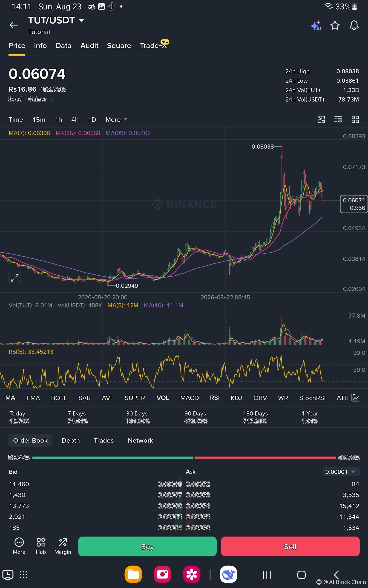The height and width of the screenshot is (588, 368).
Task: Open the AI assistant sparkle icon
Action: pyautogui.click(x=316, y=25)
